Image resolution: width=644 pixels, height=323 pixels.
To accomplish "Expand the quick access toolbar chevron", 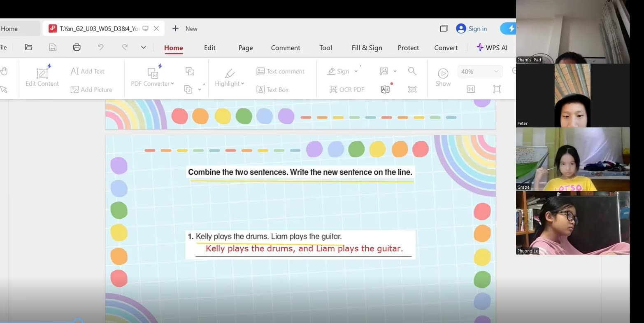I will pyautogui.click(x=143, y=47).
